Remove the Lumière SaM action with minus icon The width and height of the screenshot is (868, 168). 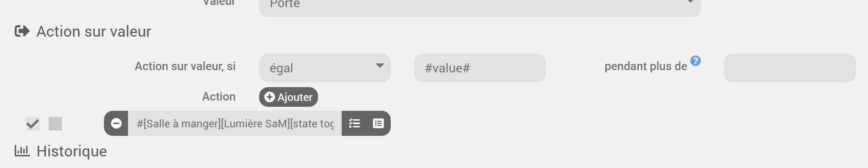coord(116,123)
